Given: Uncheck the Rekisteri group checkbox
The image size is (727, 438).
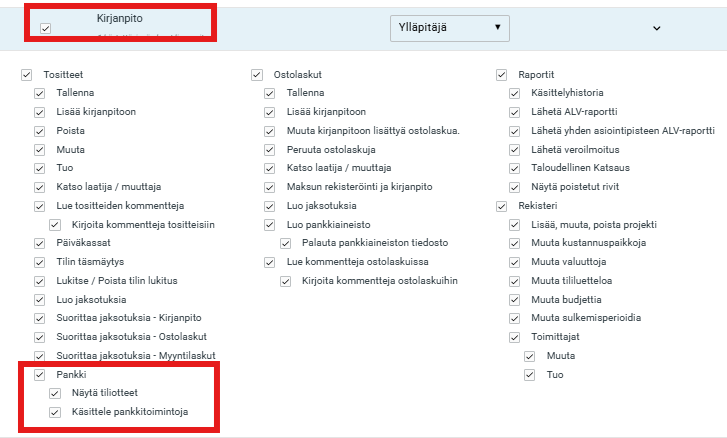Looking at the screenshot, I should [x=501, y=206].
